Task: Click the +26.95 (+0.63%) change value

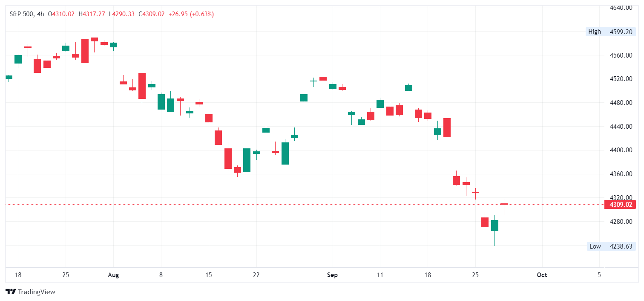Action: (191, 14)
